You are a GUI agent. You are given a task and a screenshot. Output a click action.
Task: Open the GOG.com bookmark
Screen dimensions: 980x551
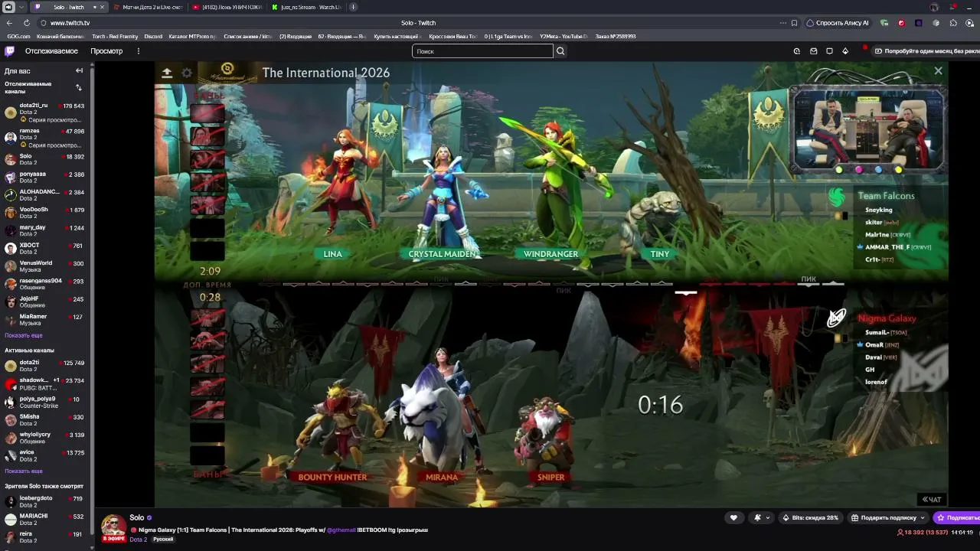pos(18,37)
